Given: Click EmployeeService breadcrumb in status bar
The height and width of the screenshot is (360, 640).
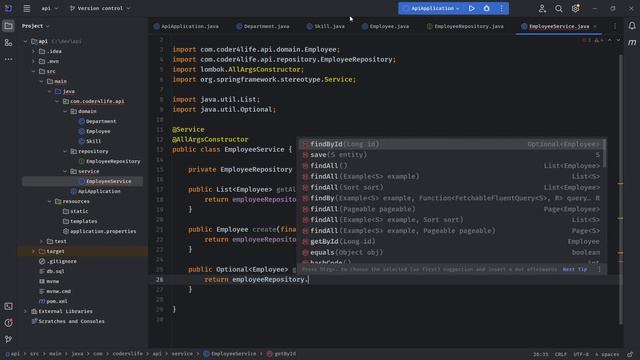Looking at the screenshot, I should [x=229, y=354].
